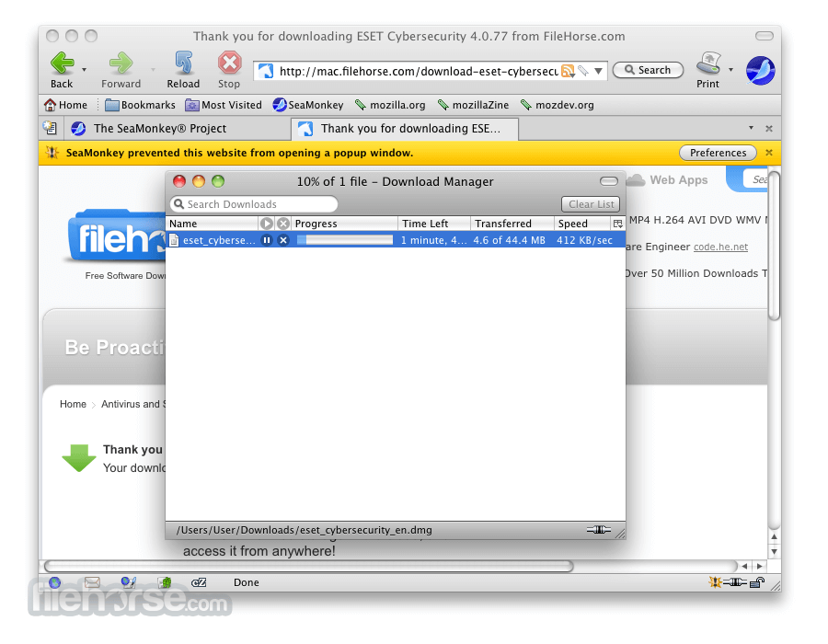Click the horizontal scrollbar thumb
This screenshot has width=828, height=644.
(x=309, y=567)
